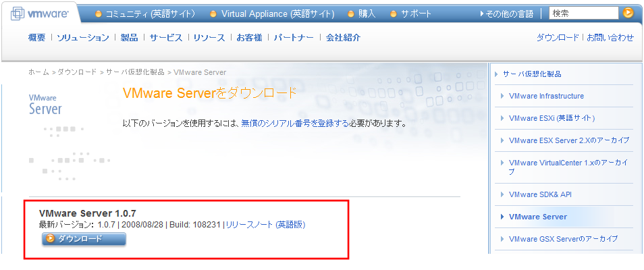The width and height of the screenshot is (644, 270).
Task: Open VMware ESXi (英語サイト) in sidebar
Action: (x=552, y=118)
